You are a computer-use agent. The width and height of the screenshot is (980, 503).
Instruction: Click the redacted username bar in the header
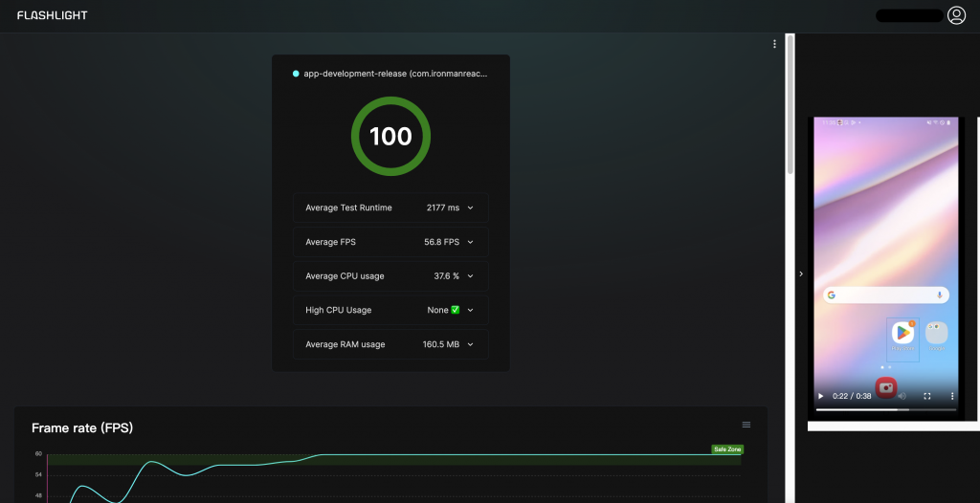click(x=909, y=15)
